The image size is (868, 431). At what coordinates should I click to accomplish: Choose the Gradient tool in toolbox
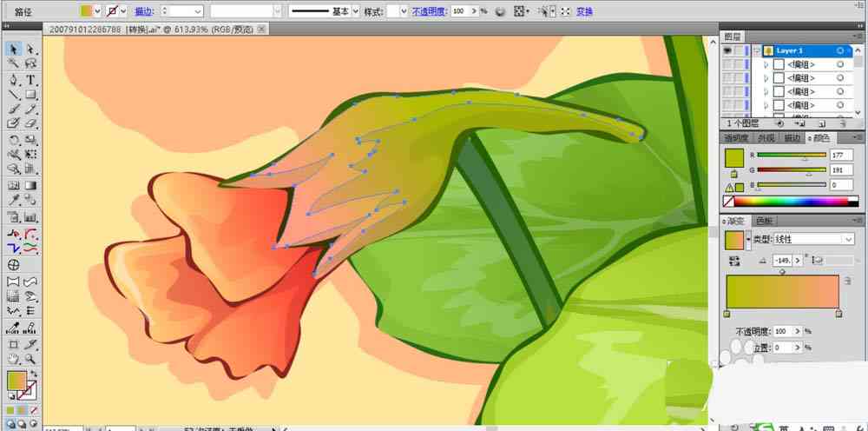(30, 186)
